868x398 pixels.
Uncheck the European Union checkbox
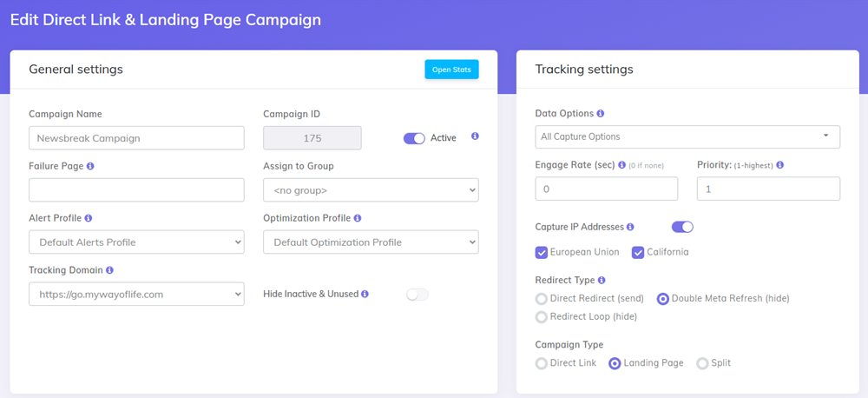[542, 252]
